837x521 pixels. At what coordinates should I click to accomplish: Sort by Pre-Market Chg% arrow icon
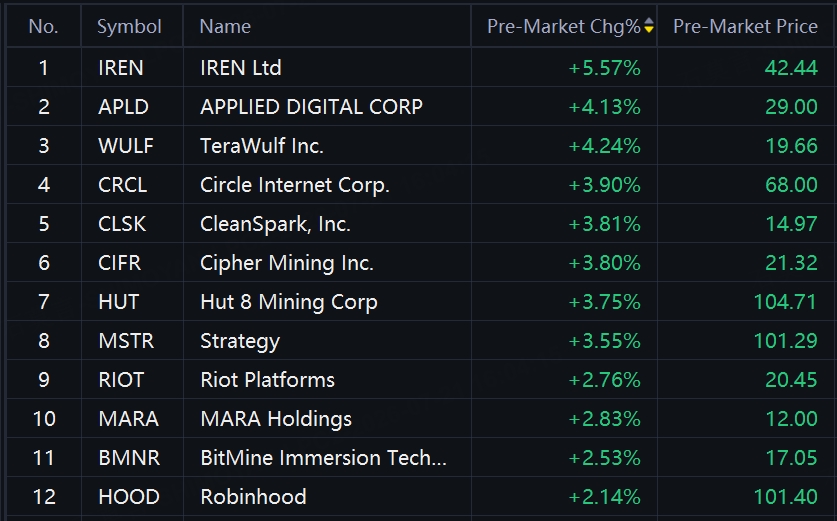pyautogui.click(x=649, y=26)
